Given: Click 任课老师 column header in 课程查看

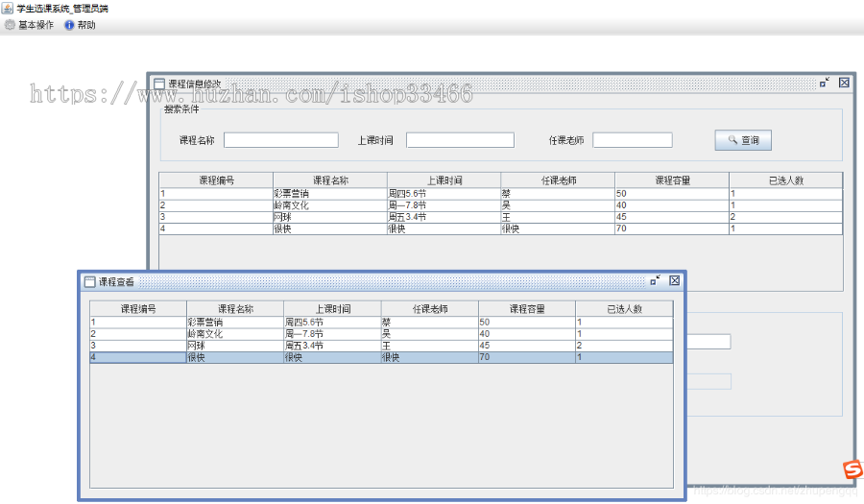Looking at the screenshot, I should [x=430, y=309].
